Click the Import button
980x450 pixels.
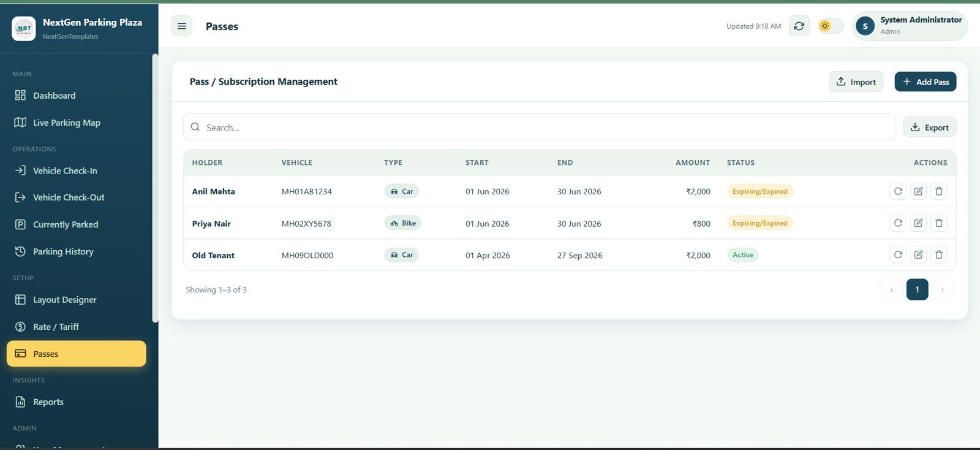(x=856, y=82)
